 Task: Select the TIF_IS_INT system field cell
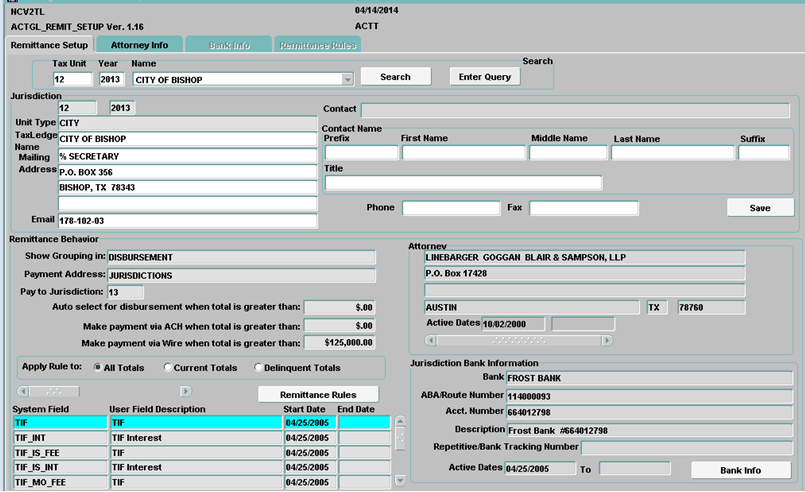pyautogui.click(x=60, y=467)
